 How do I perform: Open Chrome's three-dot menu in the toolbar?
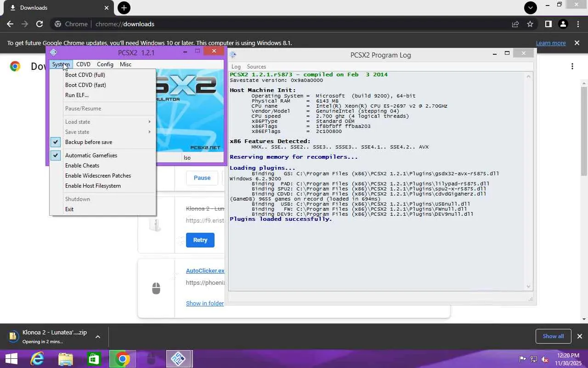[x=577, y=24]
